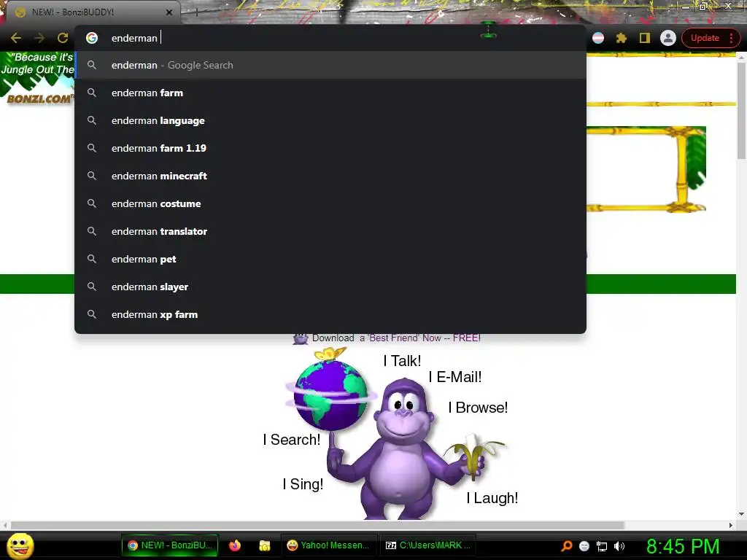Reload the BonziBUDDY page

click(63, 38)
